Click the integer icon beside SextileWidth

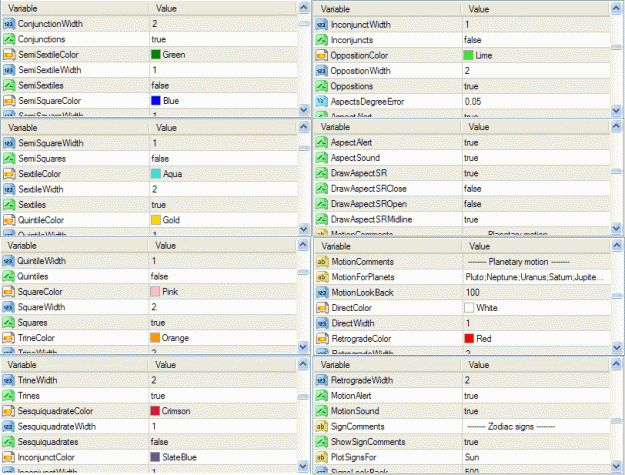tap(9, 189)
